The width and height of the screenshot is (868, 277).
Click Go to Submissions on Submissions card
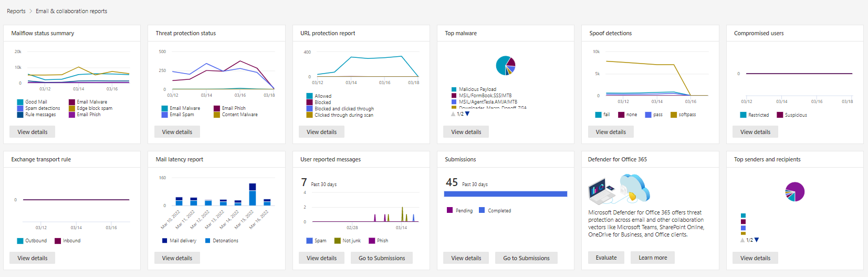[x=526, y=258]
